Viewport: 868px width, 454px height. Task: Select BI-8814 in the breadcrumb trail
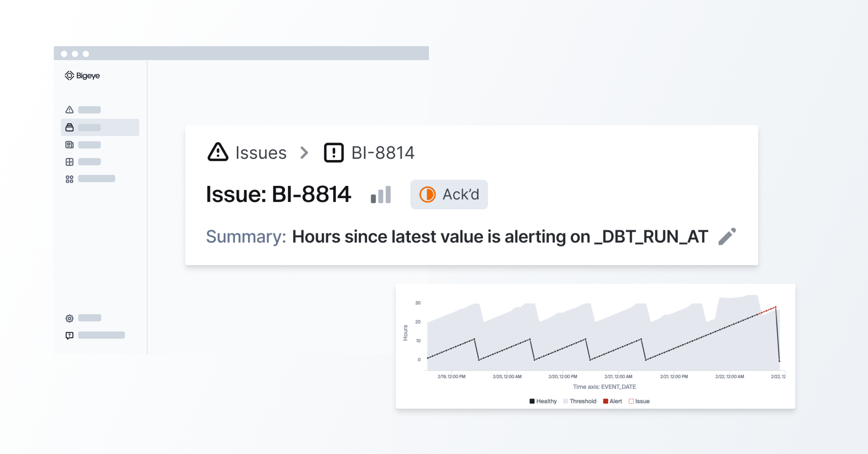[x=382, y=153]
